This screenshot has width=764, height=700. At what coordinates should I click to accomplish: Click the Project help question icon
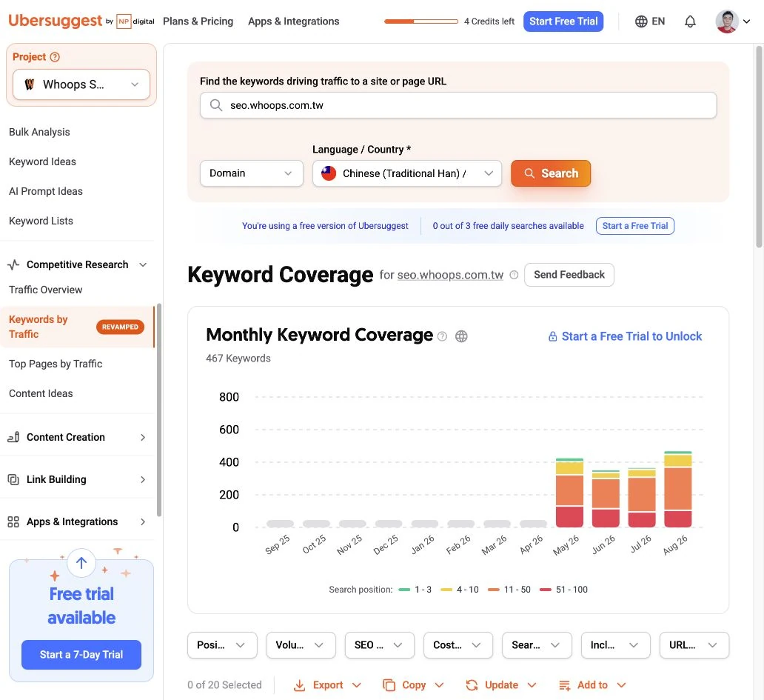pyautogui.click(x=55, y=57)
